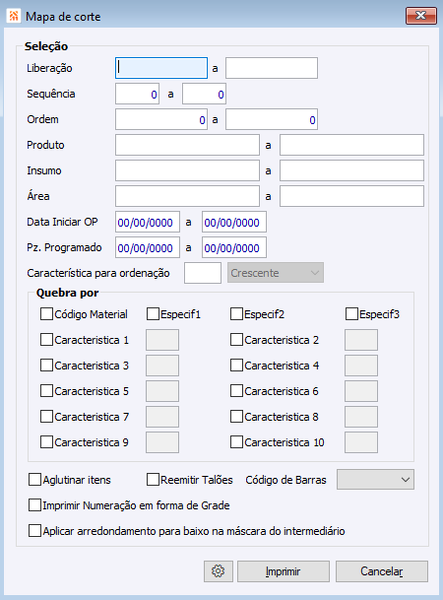Click the second Sequência field
443x600 pixels.
pos(204,94)
